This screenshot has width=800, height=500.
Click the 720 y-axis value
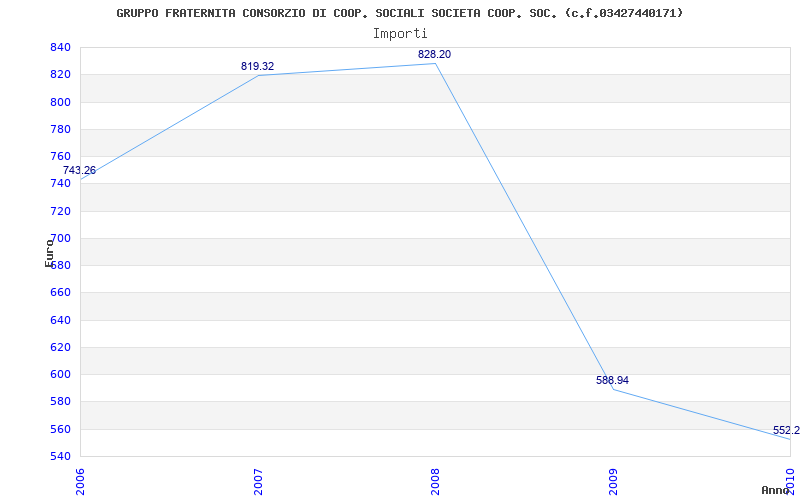click(60, 211)
